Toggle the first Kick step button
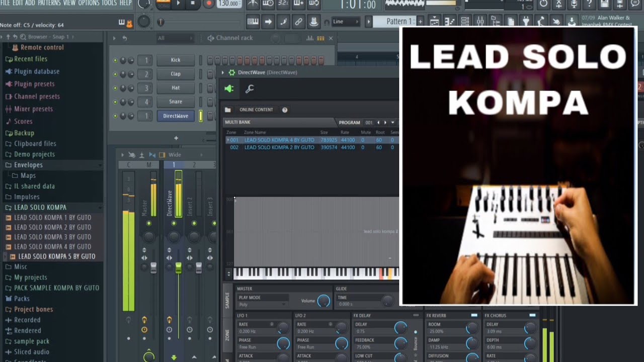Viewport: 644px width, 362px height. point(210,60)
